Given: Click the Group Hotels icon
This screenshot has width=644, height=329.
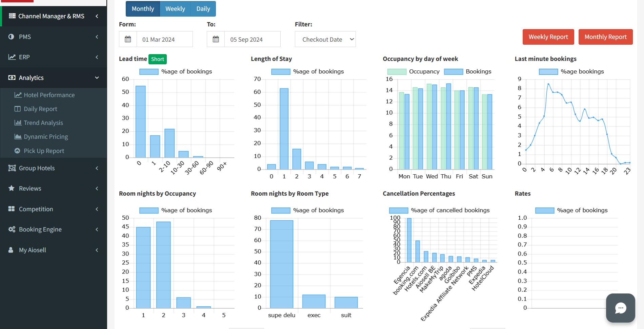Looking at the screenshot, I should [x=12, y=168].
